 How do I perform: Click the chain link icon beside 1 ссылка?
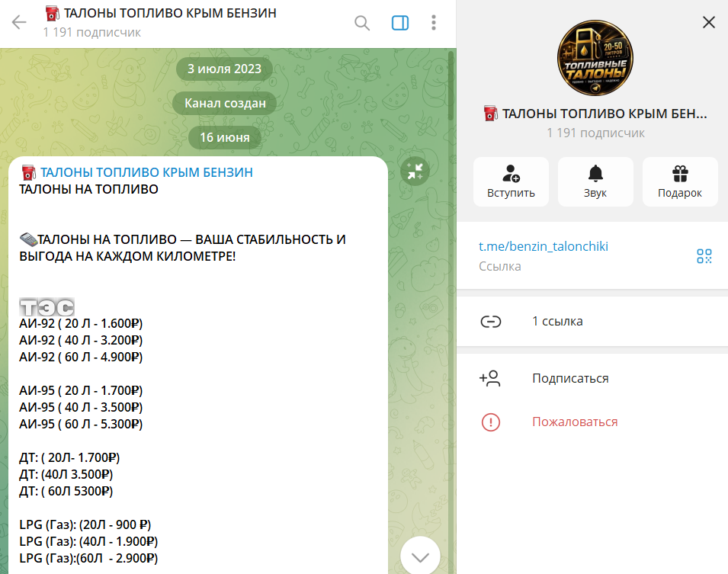[x=490, y=322]
